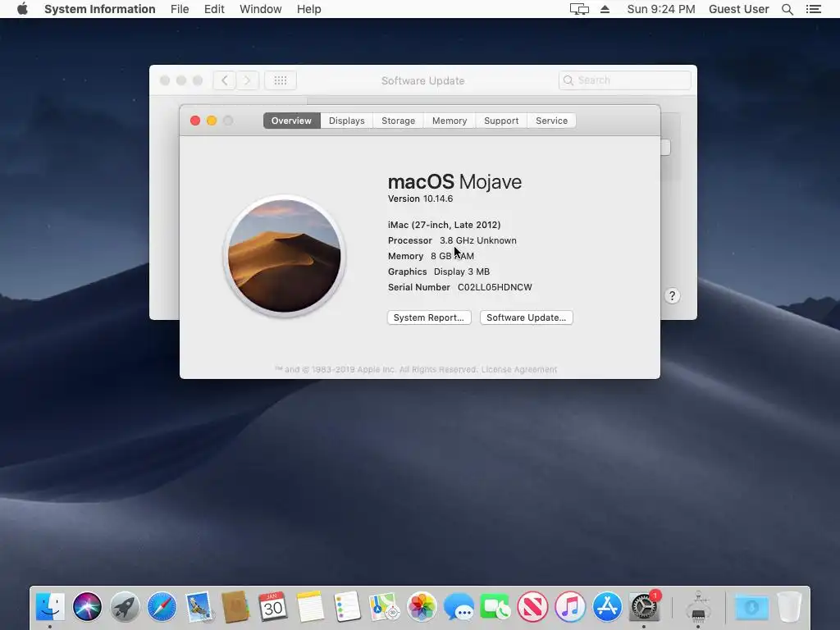The height and width of the screenshot is (630, 840).
Task: Close the About This Mac window
Action: tap(195, 121)
